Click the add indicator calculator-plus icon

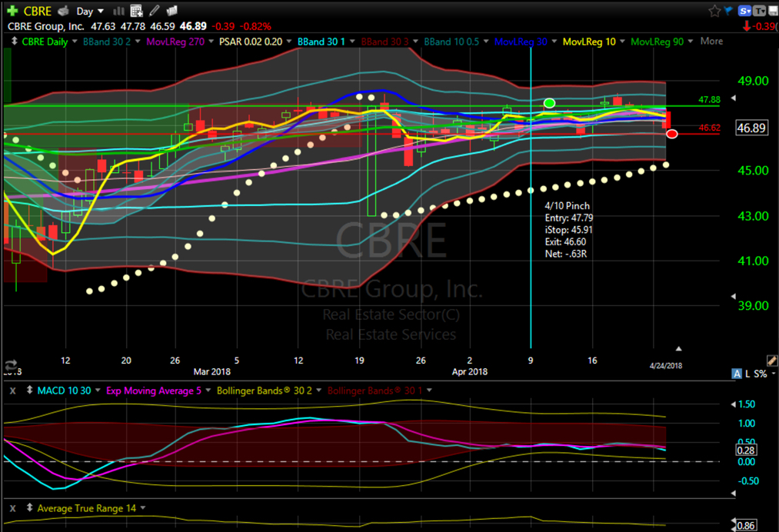[137, 11]
